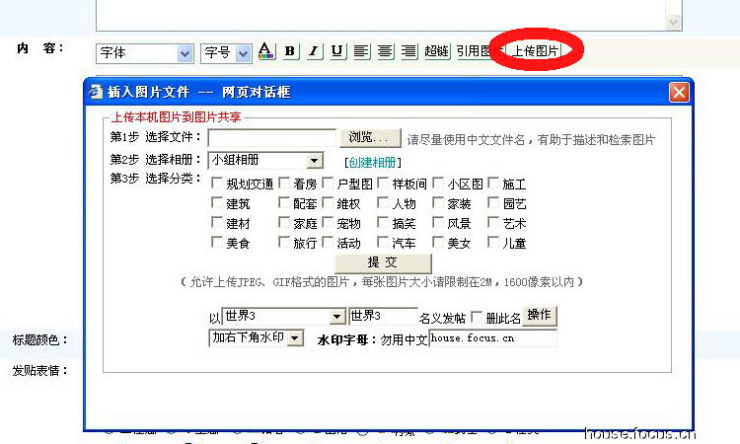Screen dimensions: 740x444
Task: Click the 浏览... browse button
Action: 370,138
